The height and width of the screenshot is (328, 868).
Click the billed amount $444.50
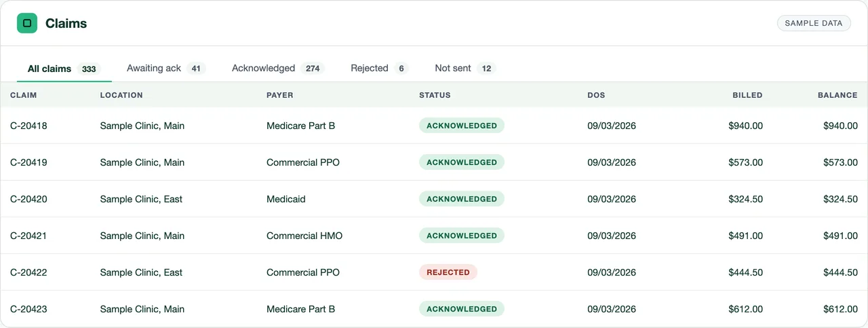coord(745,272)
